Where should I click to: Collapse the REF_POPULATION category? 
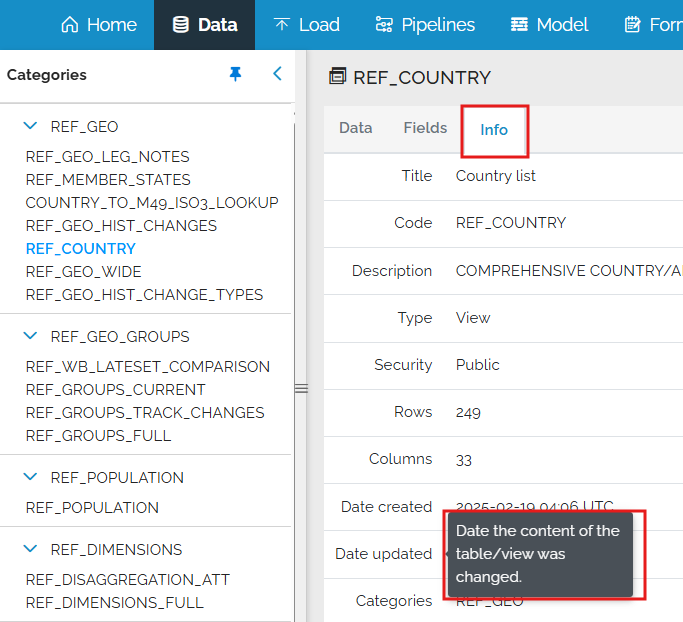pos(30,477)
